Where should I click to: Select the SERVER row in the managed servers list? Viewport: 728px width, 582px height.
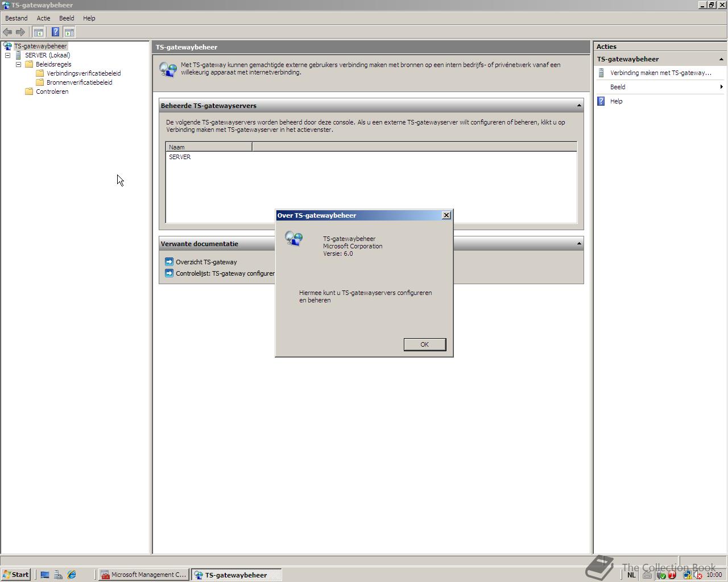pyautogui.click(x=371, y=157)
